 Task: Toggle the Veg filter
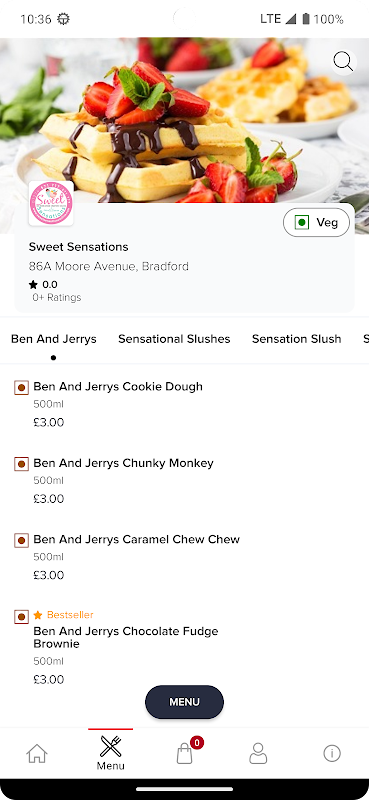click(316, 222)
